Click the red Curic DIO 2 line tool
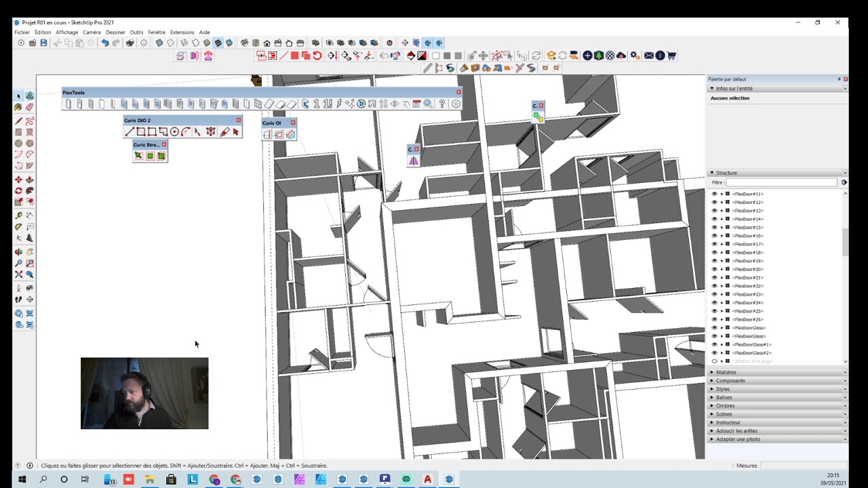Image resolution: width=868 pixels, height=488 pixels. tap(130, 131)
